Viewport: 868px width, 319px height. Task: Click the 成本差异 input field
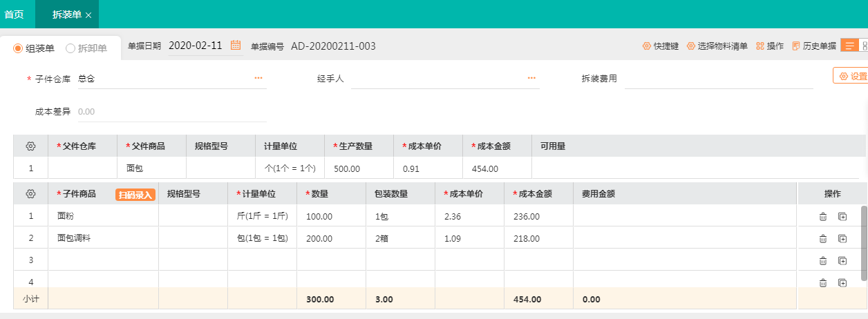click(x=172, y=111)
